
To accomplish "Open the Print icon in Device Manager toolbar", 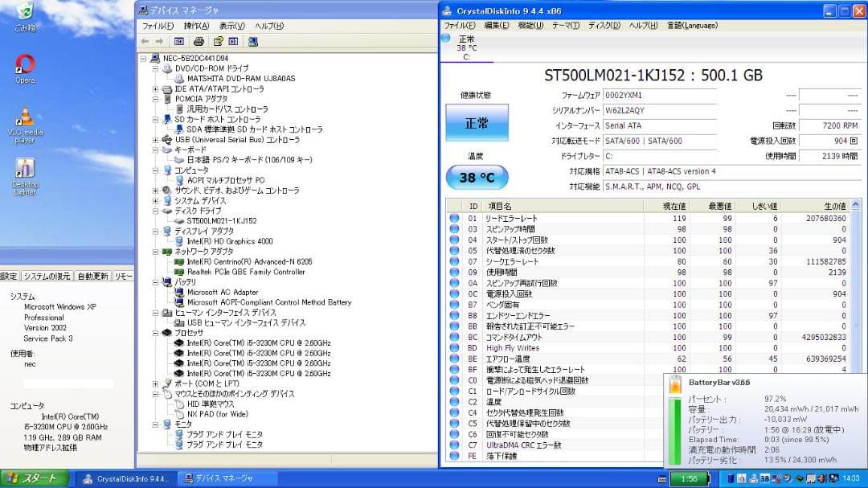I will coord(200,41).
